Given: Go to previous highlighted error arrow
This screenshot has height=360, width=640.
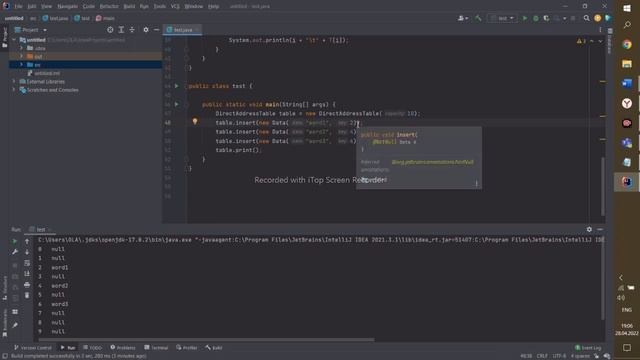Looking at the screenshot, I should coord(591,41).
